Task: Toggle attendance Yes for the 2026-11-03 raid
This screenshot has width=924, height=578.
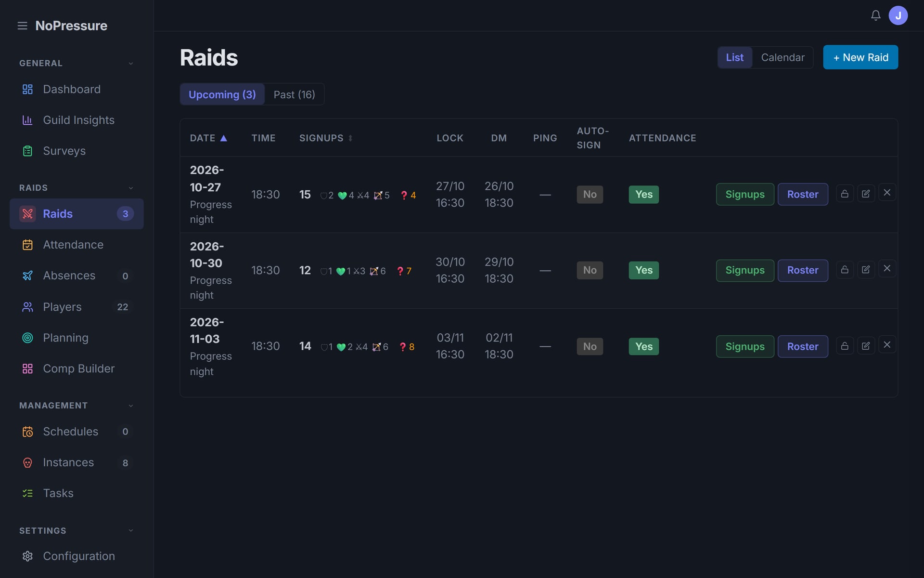Action: point(643,346)
